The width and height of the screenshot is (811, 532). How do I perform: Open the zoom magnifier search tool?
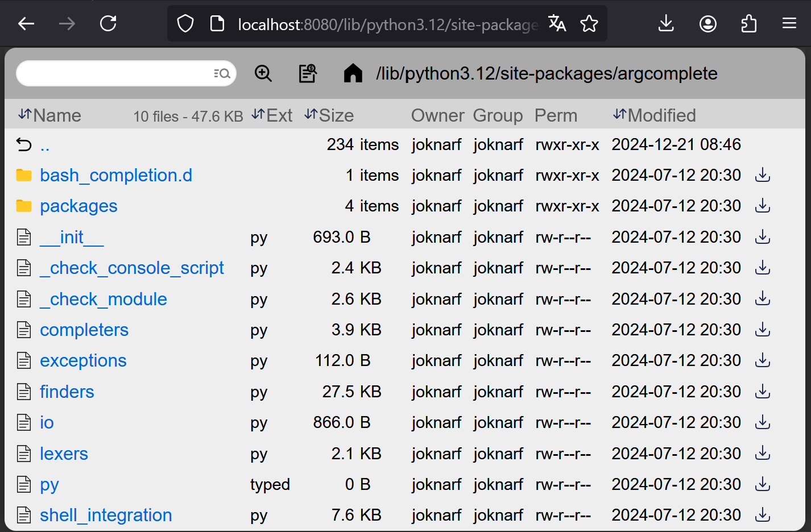263,73
